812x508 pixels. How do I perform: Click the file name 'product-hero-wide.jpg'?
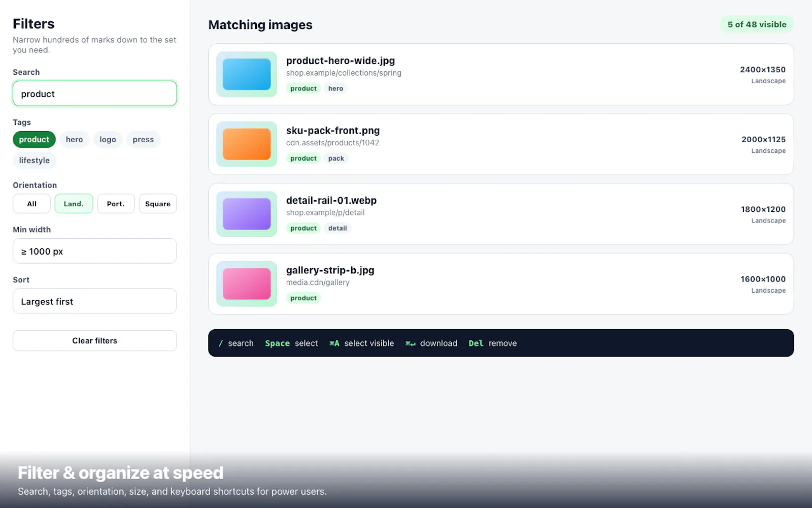click(x=341, y=60)
